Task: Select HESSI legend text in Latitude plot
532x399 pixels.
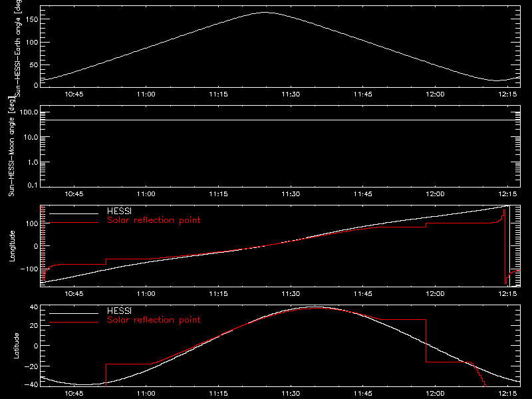Action: (x=119, y=311)
